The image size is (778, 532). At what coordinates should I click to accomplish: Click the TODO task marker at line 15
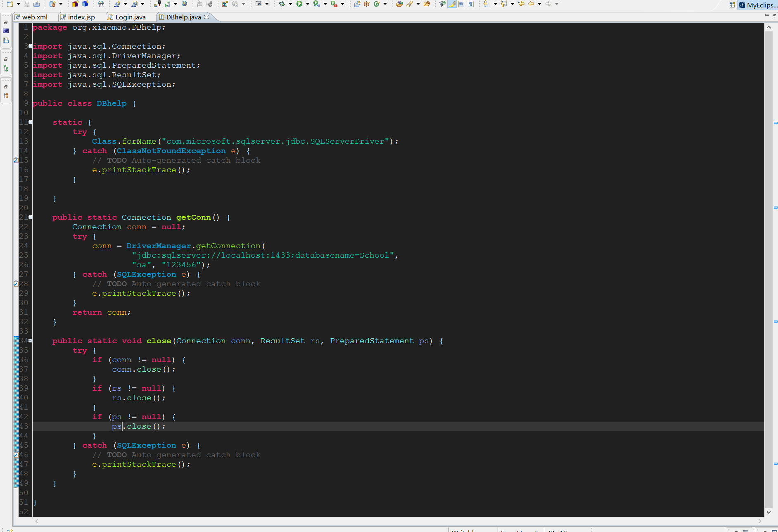pyautogui.click(x=16, y=160)
